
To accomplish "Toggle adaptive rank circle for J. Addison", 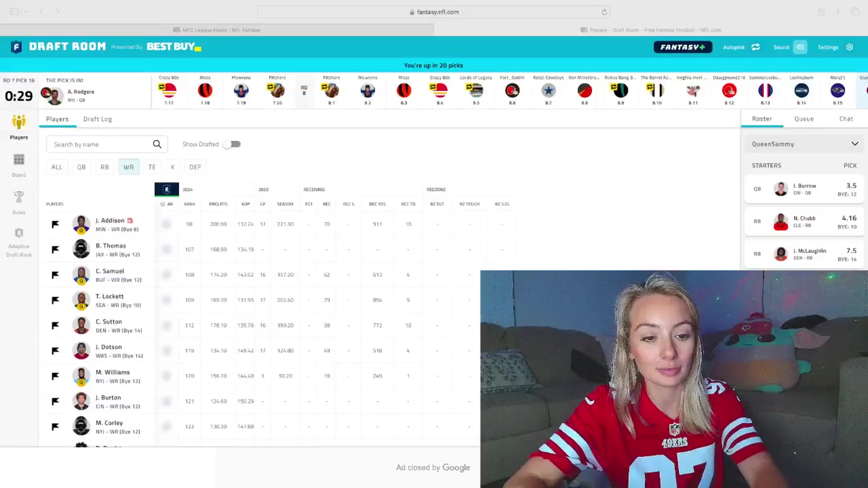I will click(x=166, y=224).
